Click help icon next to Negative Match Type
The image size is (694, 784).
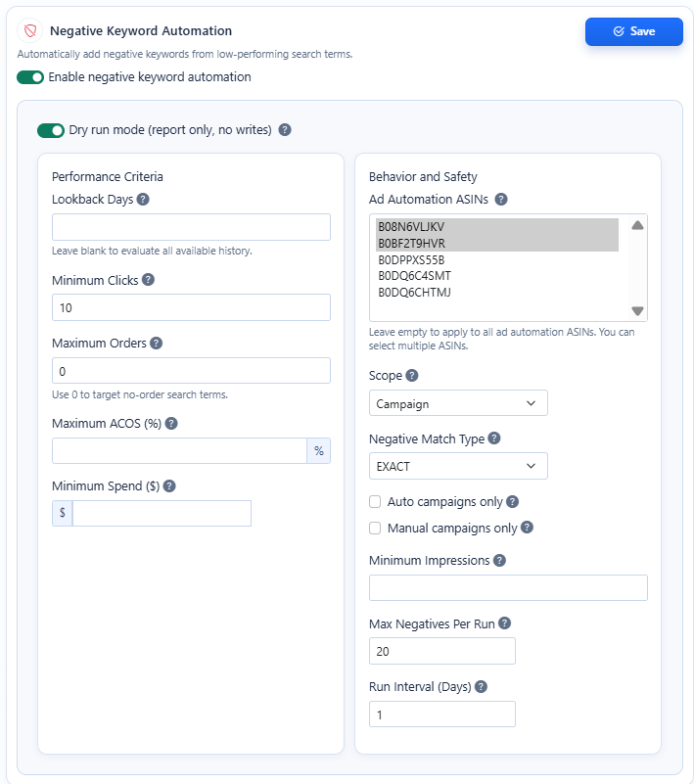coord(494,438)
